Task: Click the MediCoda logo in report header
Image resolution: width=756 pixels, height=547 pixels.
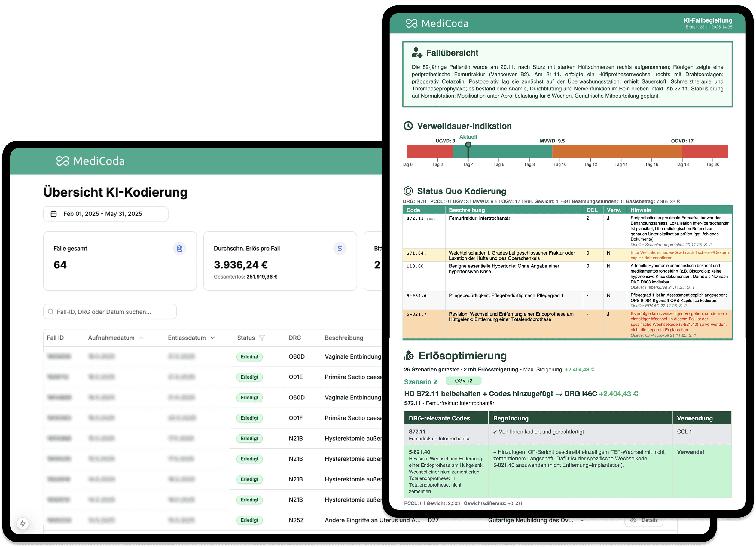Action: (x=437, y=24)
